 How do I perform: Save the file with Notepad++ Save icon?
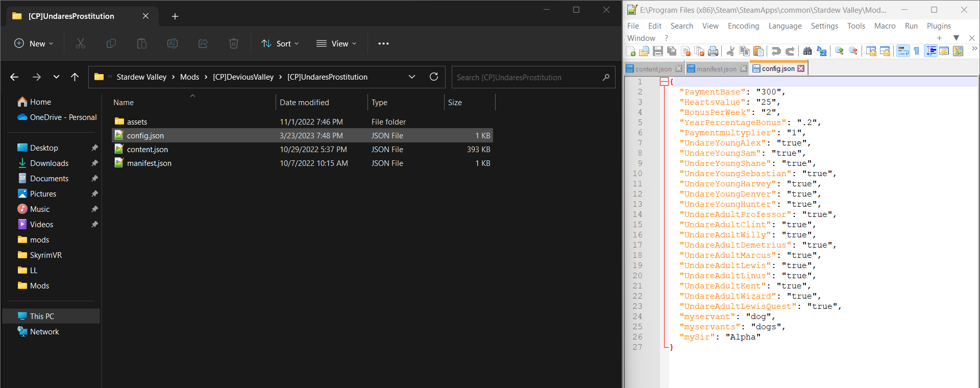(658, 51)
